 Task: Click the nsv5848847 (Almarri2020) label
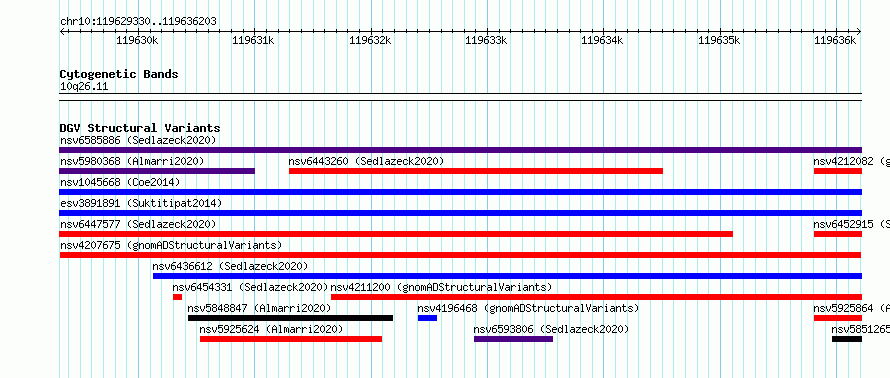pos(259,308)
